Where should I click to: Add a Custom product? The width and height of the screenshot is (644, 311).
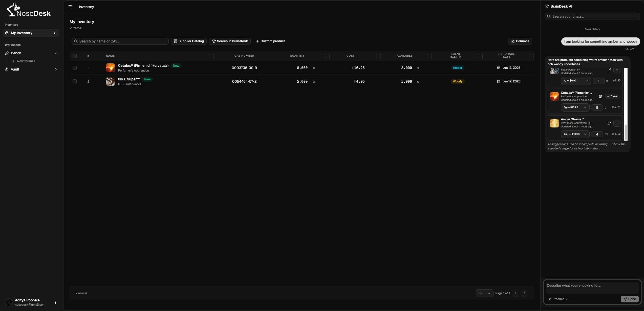coord(270,41)
